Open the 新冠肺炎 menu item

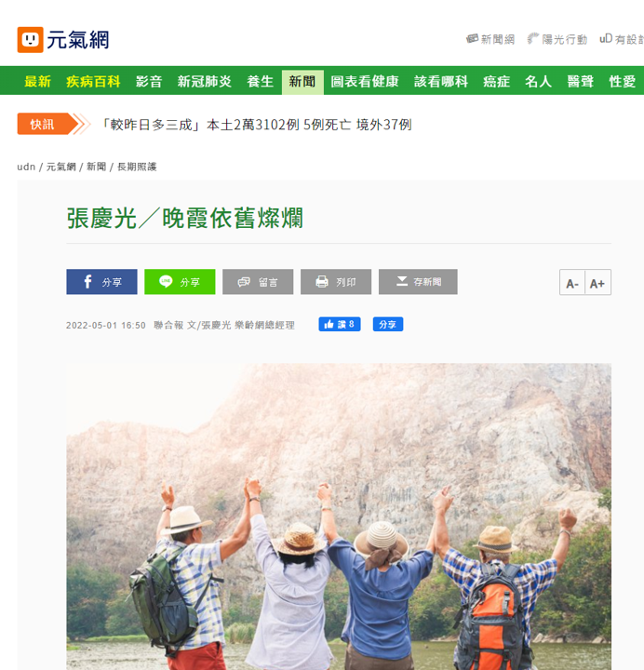click(204, 81)
